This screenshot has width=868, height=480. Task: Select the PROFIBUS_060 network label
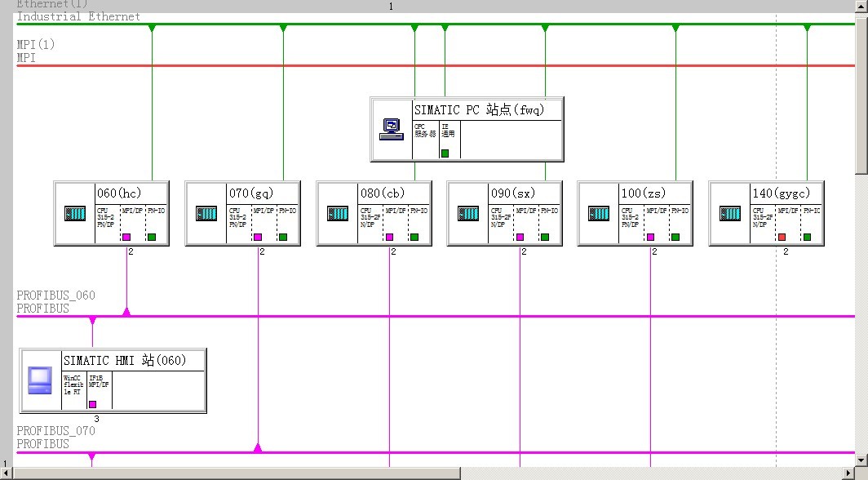[x=56, y=295]
